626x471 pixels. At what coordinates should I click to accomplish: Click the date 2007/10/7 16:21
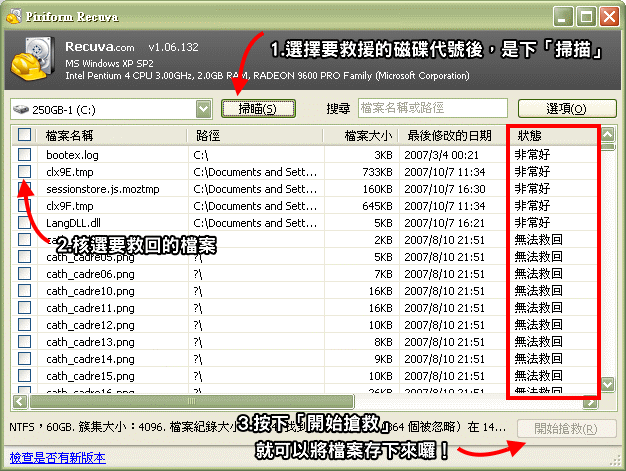click(445, 223)
